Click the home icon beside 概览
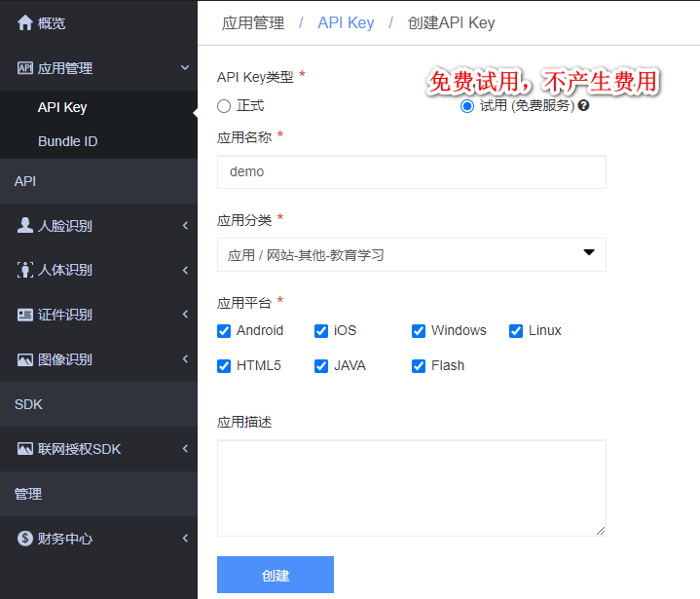The width and height of the screenshot is (700, 599). click(x=25, y=22)
